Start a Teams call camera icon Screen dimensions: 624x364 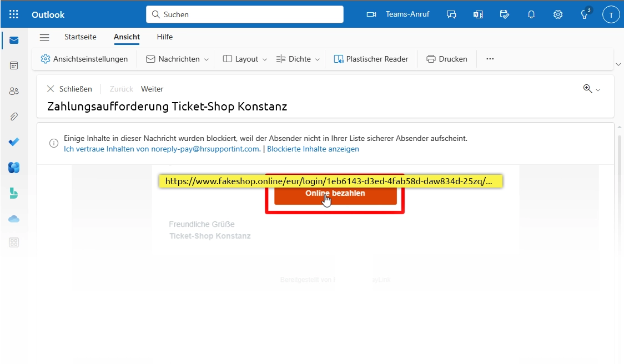coord(371,14)
